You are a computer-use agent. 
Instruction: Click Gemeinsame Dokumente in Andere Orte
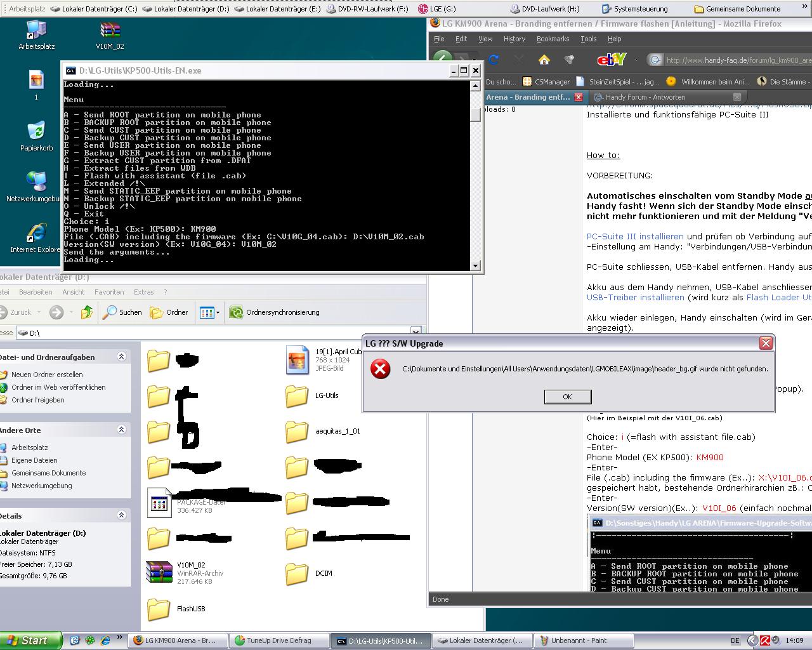click(x=48, y=473)
